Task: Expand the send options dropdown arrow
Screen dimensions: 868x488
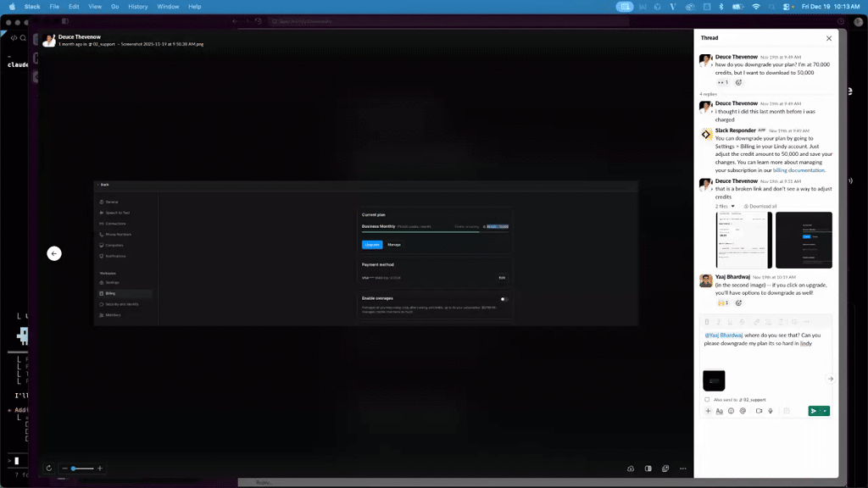Action: point(825,411)
